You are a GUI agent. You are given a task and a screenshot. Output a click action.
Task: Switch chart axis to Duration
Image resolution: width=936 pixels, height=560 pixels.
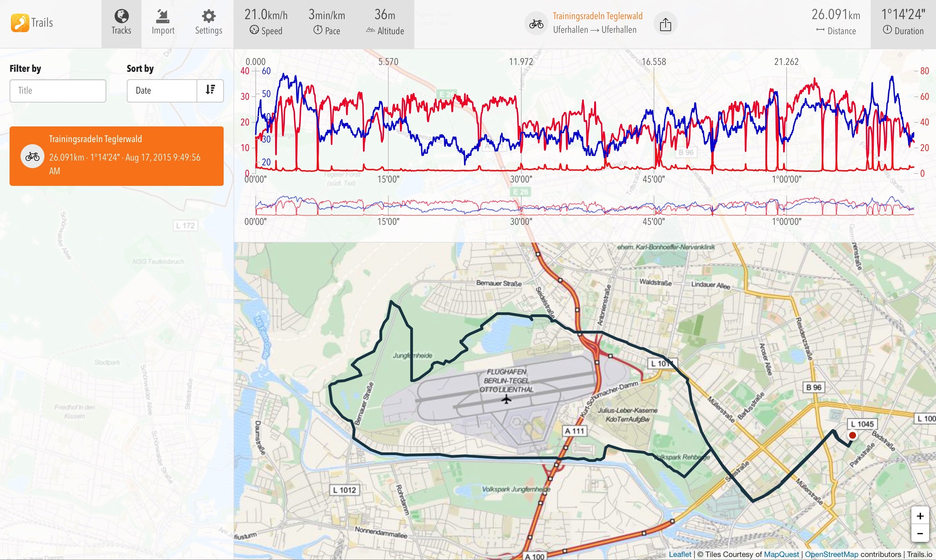pyautogui.click(x=903, y=23)
